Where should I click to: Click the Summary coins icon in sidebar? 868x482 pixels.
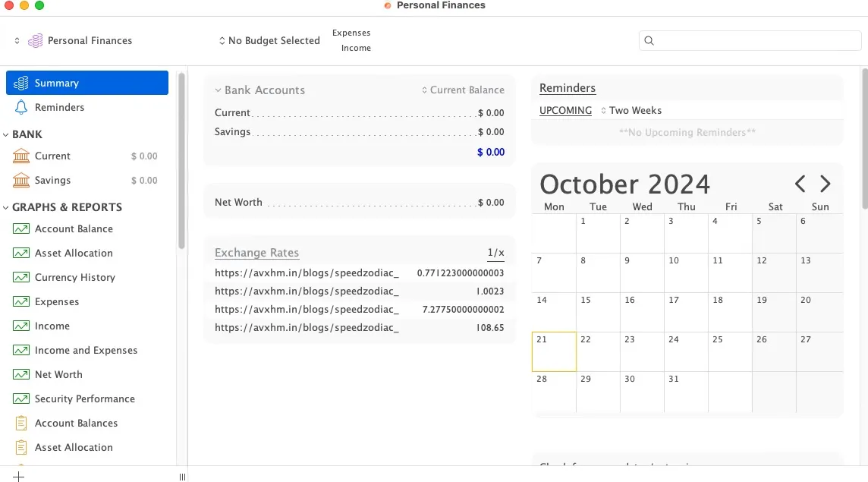click(21, 83)
